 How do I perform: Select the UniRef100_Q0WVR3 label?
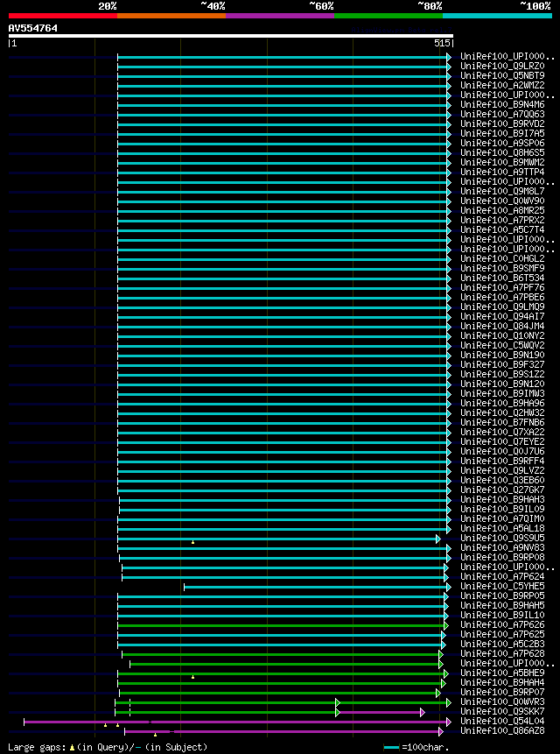tap(502, 701)
